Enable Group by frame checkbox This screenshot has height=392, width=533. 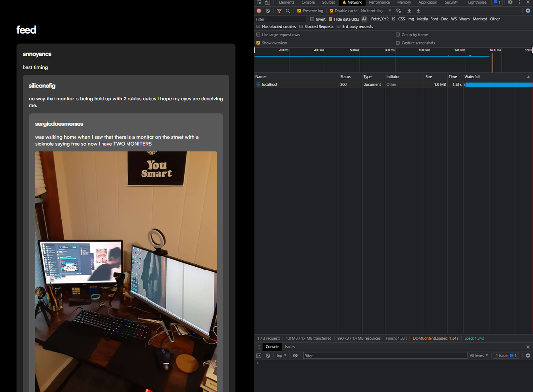click(x=398, y=35)
